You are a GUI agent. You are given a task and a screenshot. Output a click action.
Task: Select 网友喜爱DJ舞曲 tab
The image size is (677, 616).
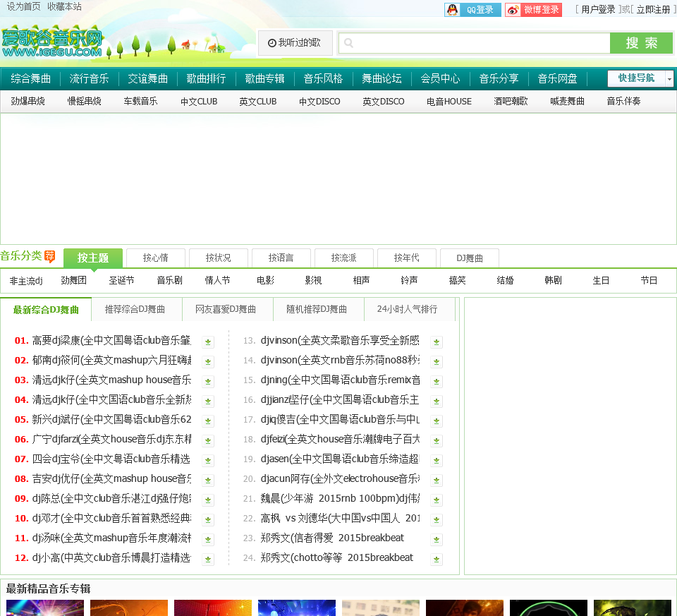[x=226, y=309]
